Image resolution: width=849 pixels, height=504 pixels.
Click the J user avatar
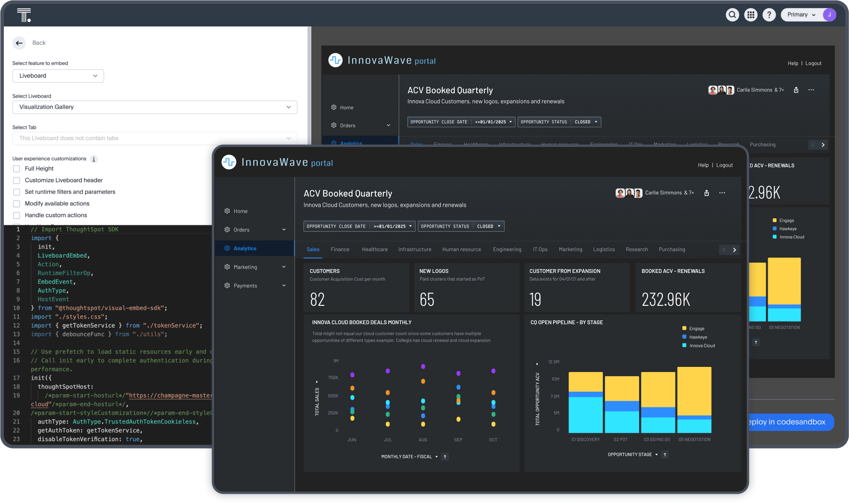(x=829, y=15)
